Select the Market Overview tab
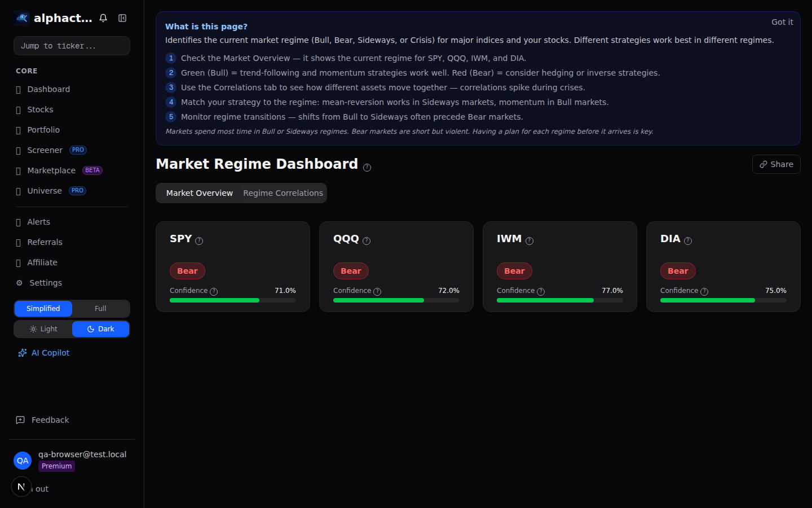 198,192
